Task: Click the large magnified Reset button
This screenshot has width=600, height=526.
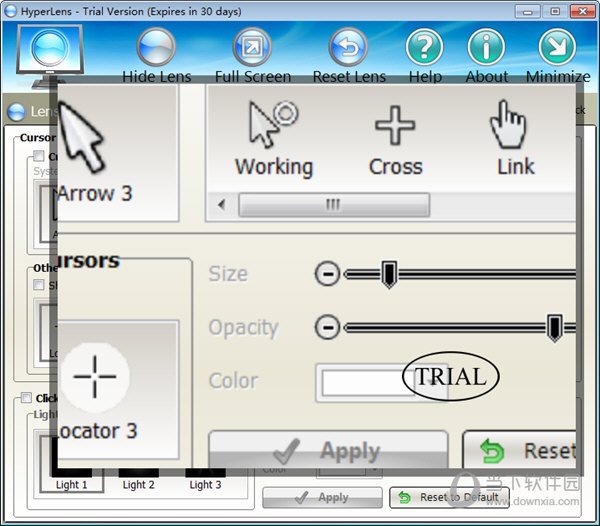Action: point(520,449)
